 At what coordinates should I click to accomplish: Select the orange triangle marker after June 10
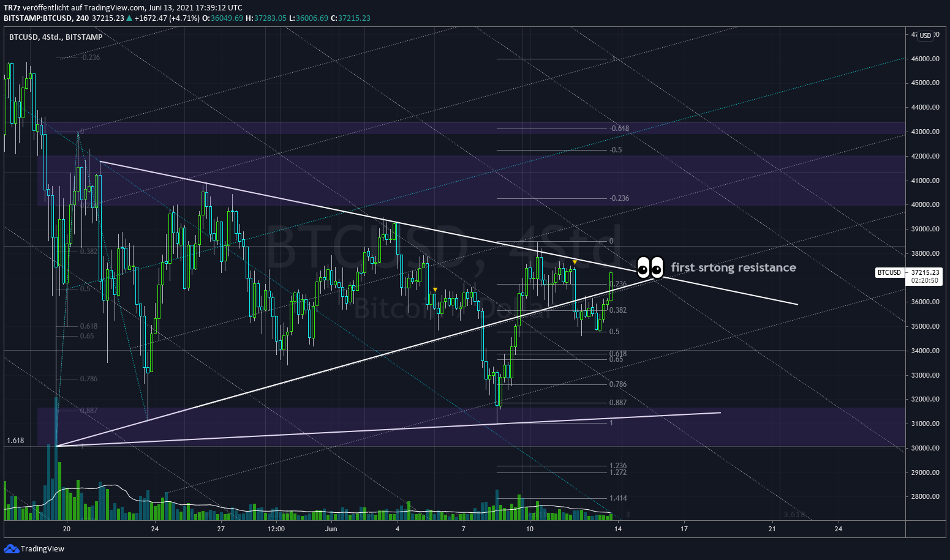575,262
